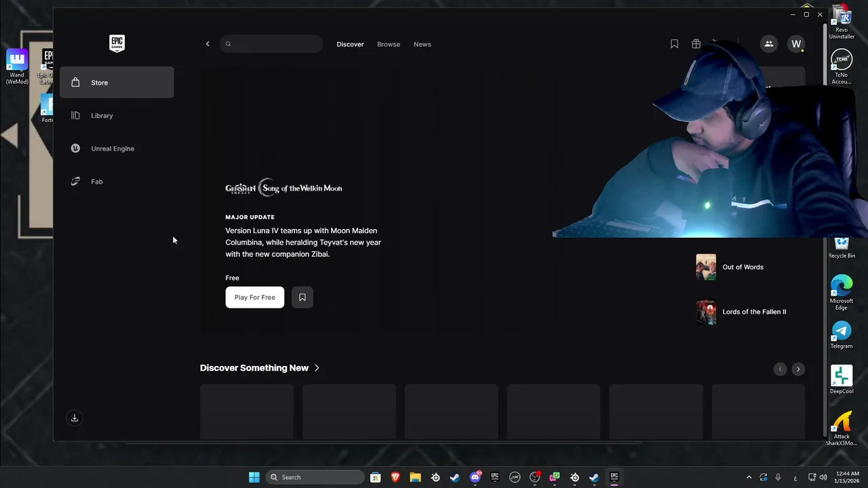Click the Epic Games logo in sidebar
This screenshot has width=868, height=488.
117,43
